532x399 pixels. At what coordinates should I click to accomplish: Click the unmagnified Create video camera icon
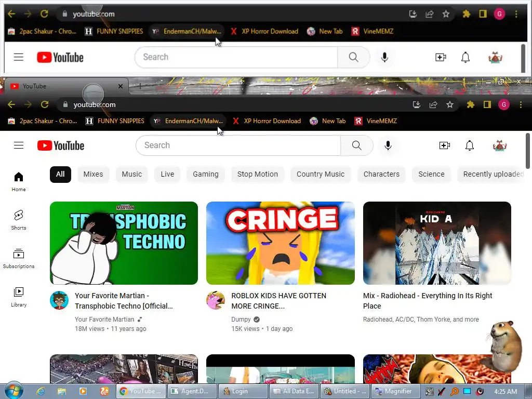[x=445, y=145]
